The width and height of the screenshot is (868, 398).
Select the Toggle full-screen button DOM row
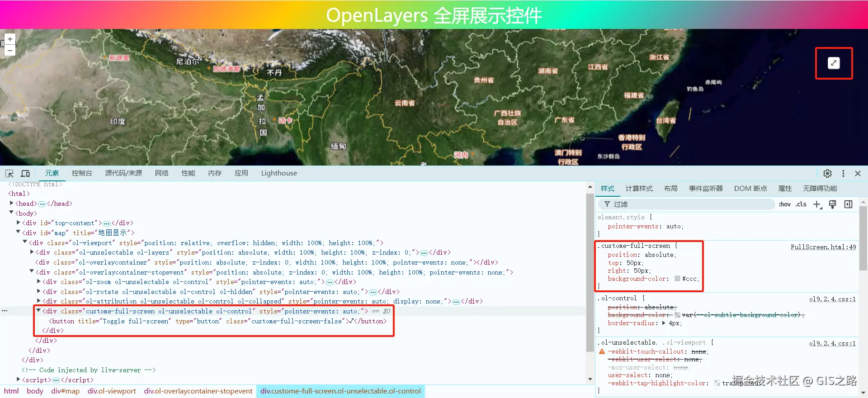tap(218, 321)
